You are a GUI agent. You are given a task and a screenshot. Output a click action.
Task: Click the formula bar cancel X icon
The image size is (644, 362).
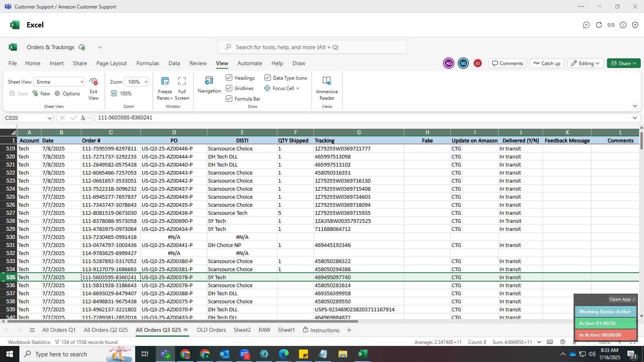pos(62,118)
